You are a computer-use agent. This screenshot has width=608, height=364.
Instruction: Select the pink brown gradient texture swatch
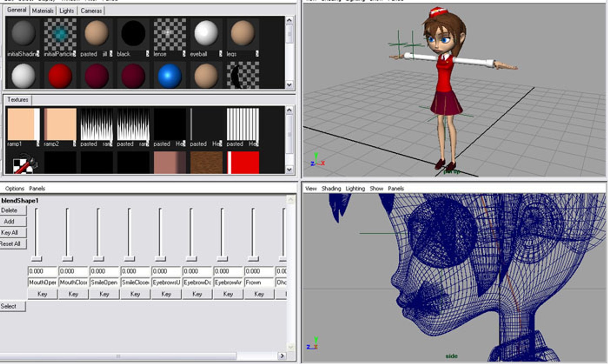(170, 162)
